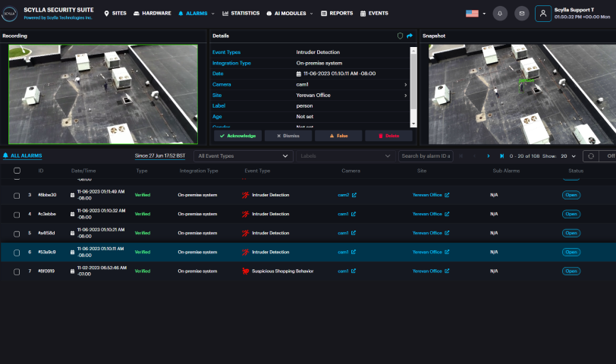Open the notifications bell icon
This screenshot has height=364, width=616.
[x=500, y=14]
